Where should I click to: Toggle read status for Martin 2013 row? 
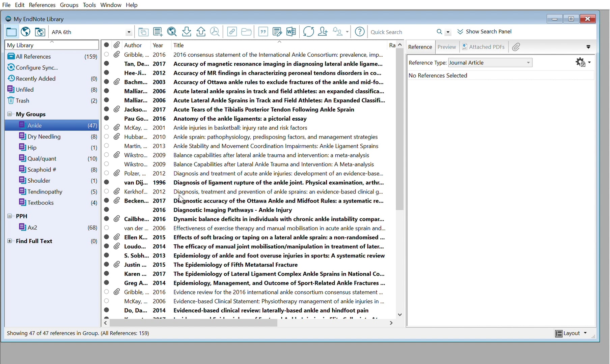pyautogui.click(x=107, y=146)
